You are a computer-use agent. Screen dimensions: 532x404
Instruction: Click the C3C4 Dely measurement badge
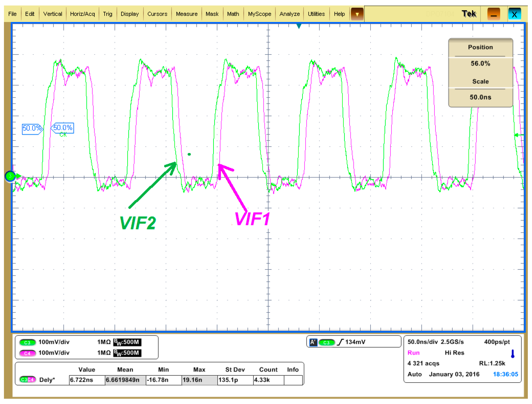(x=27, y=380)
